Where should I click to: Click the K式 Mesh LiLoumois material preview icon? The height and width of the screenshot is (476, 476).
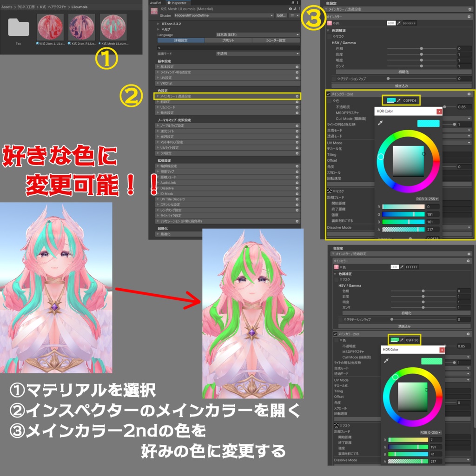point(154,12)
